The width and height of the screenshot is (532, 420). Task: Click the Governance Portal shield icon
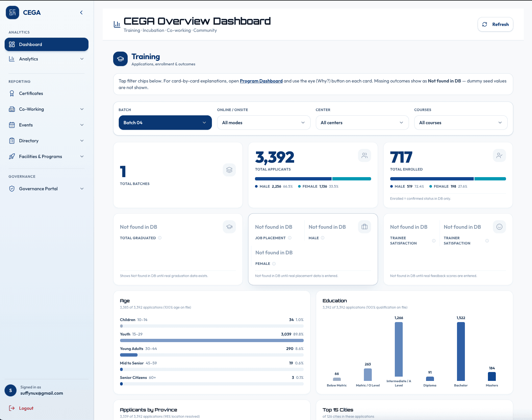point(12,189)
